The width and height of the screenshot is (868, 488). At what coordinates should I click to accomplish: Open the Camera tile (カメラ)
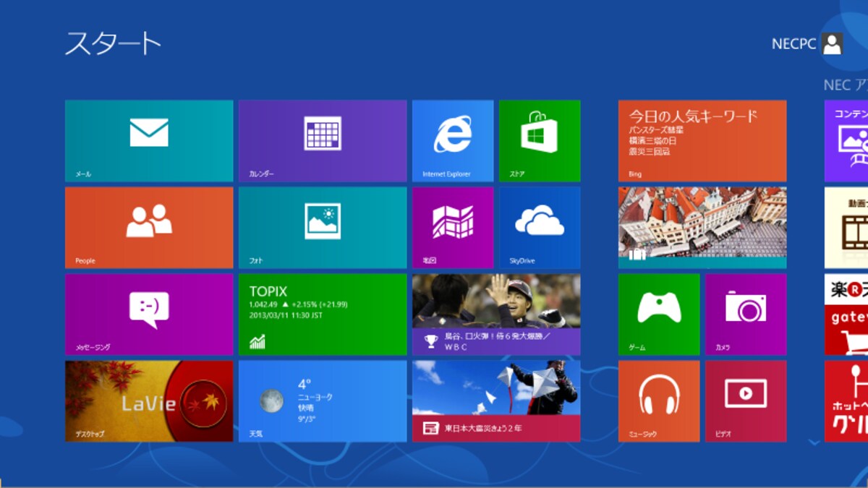pos(746,314)
